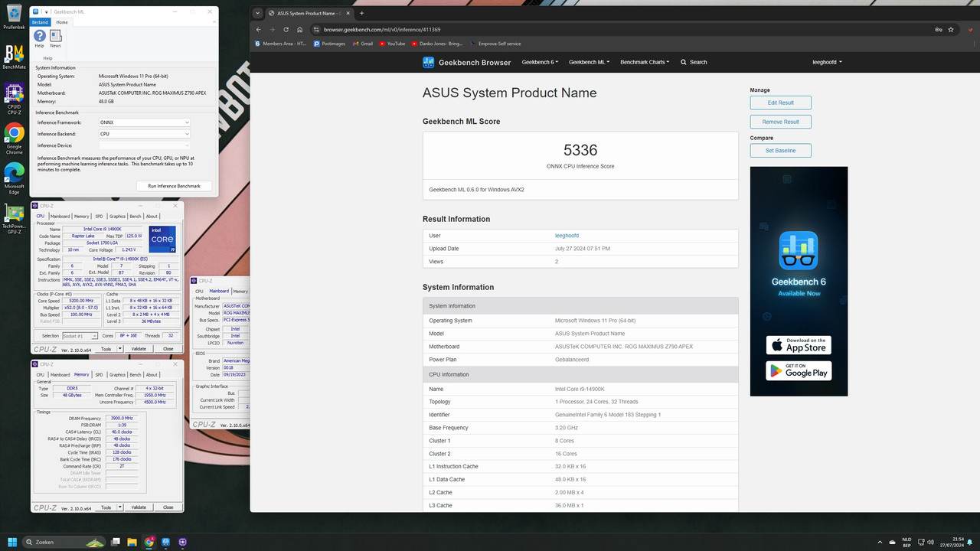The height and width of the screenshot is (551, 980).
Task: Launch TechPowerUp GPU-Z desktop shortcut
Action: tap(14, 219)
